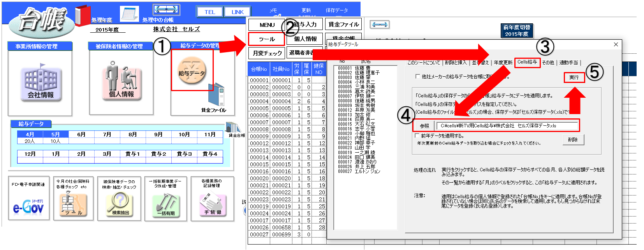Select the 賞与1 bonus cell

point(133,154)
